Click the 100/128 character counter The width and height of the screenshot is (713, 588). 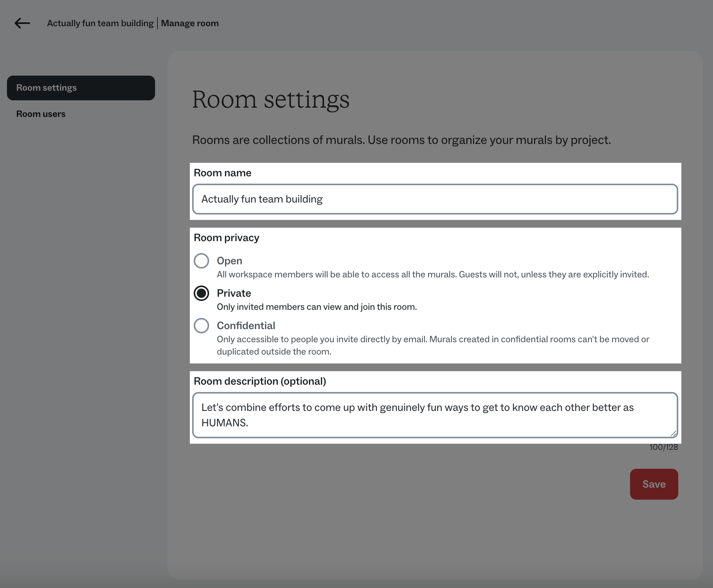coord(664,447)
